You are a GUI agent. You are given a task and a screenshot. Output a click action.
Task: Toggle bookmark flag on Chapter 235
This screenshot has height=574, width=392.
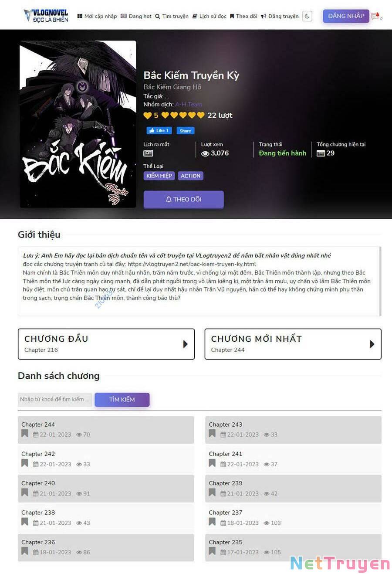pyautogui.click(x=212, y=551)
